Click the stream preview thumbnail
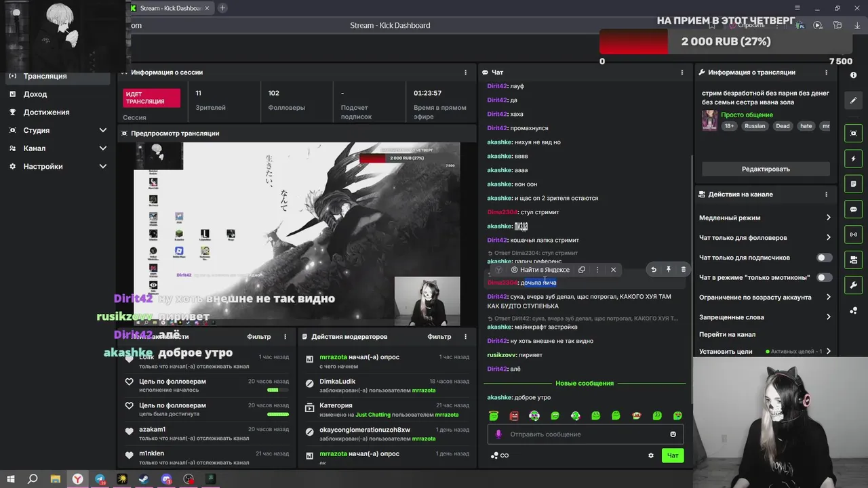Screen dimensions: 868x488 pos(296,234)
